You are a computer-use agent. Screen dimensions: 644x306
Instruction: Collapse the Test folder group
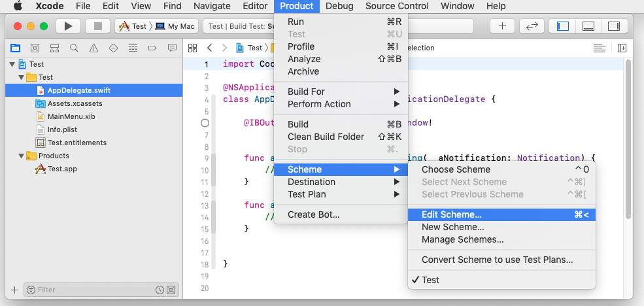21,77
